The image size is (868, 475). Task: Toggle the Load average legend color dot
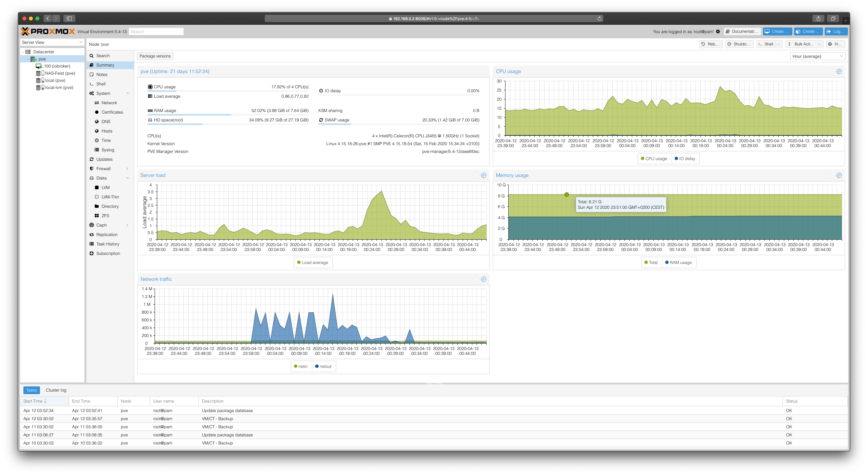click(x=299, y=263)
